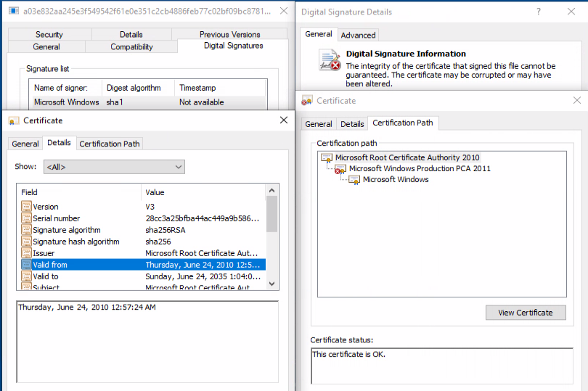Select Certification Path tab in right Certificate window
The width and height of the screenshot is (588, 391).
[403, 123]
